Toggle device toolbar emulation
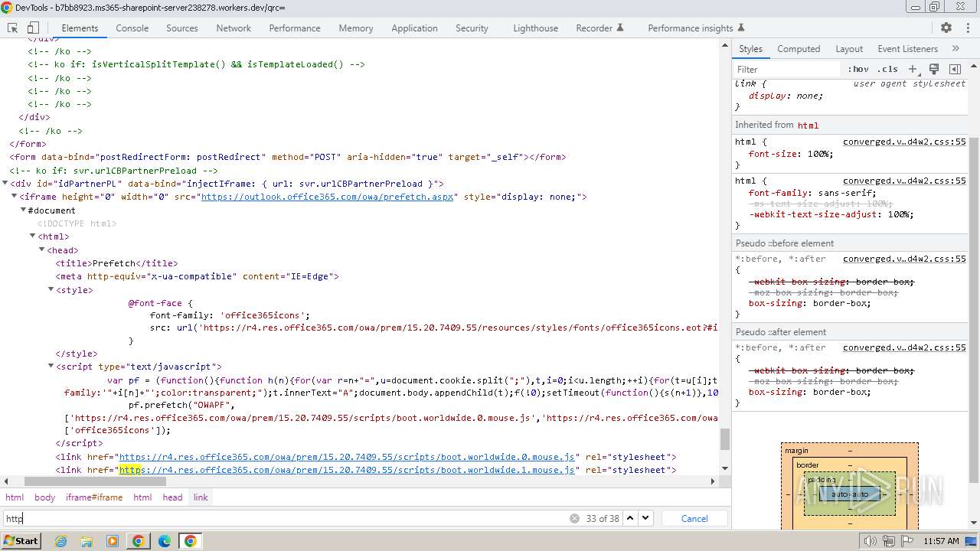This screenshot has height=551, width=980. [x=32, y=28]
